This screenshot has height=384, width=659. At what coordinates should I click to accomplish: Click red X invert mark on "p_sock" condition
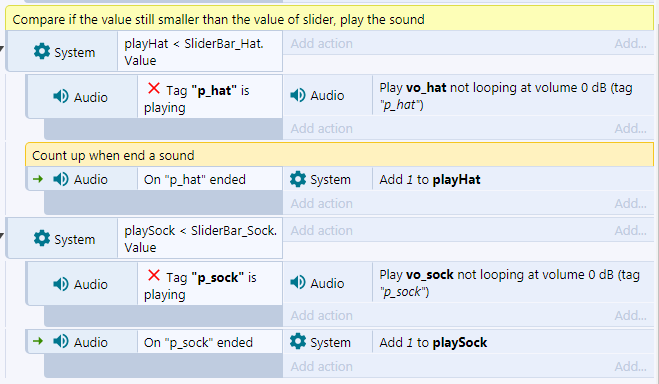tap(154, 276)
